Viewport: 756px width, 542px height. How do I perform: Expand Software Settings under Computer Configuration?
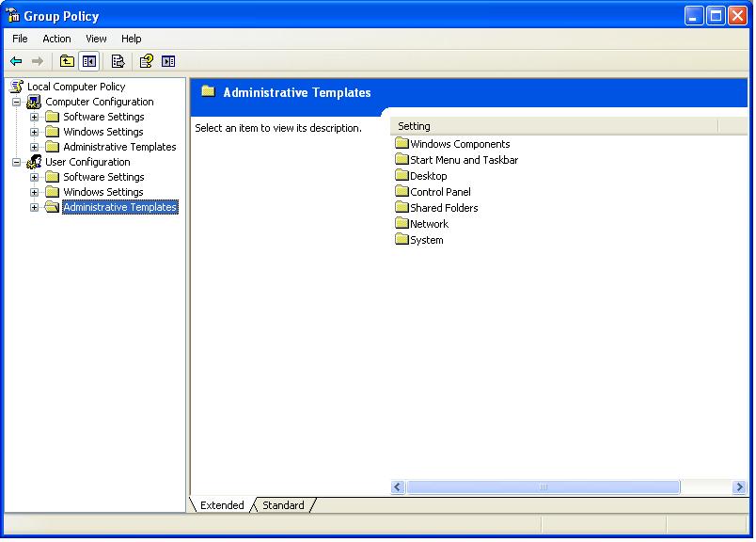click(34, 117)
